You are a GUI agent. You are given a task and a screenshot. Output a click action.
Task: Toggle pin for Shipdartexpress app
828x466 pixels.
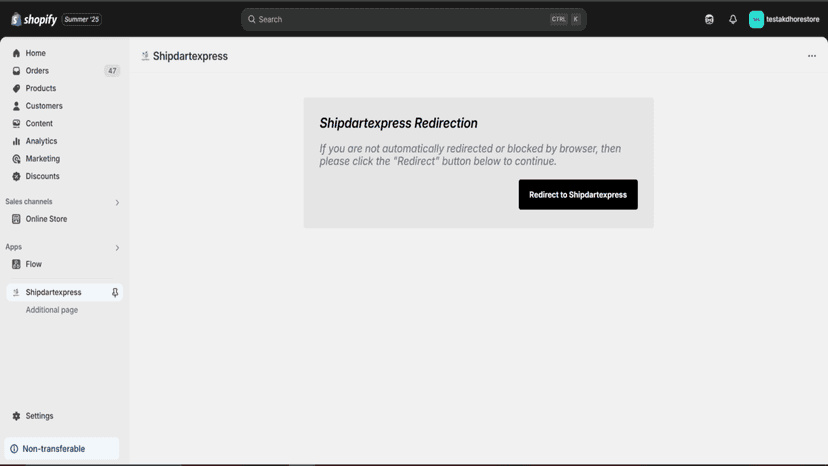pyautogui.click(x=115, y=292)
